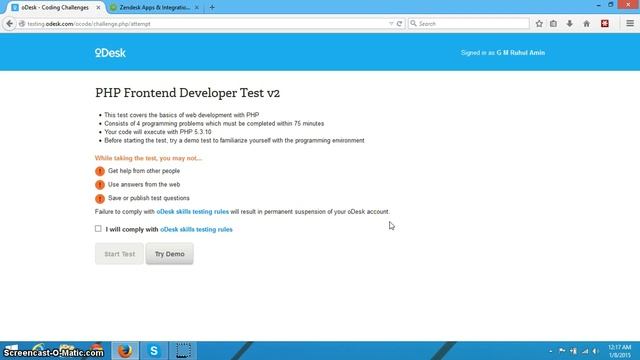This screenshot has height=360, width=640.
Task: Open oDesk skills testing rules link beside checkbox
Action: [x=196, y=229]
